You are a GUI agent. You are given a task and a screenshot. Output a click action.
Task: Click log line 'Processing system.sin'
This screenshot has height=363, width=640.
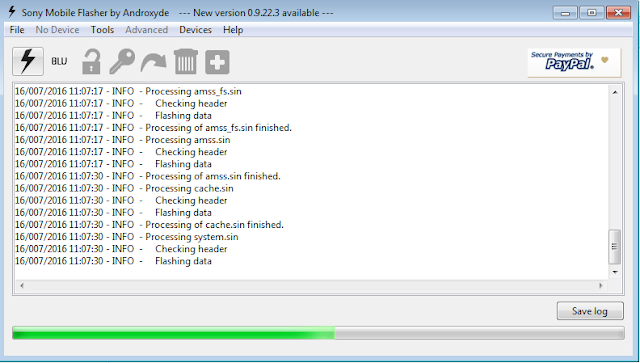coord(127,237)
